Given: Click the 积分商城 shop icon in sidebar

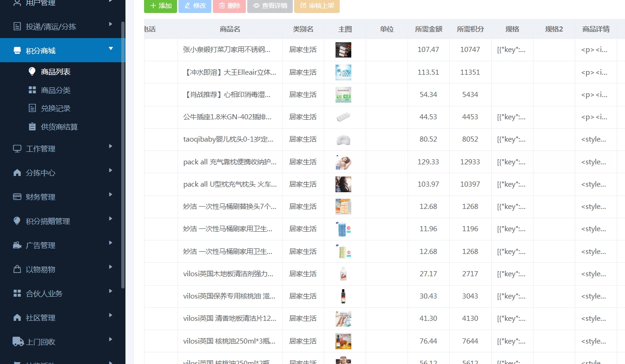Looking at the screenshot, I should coord(17,51).
